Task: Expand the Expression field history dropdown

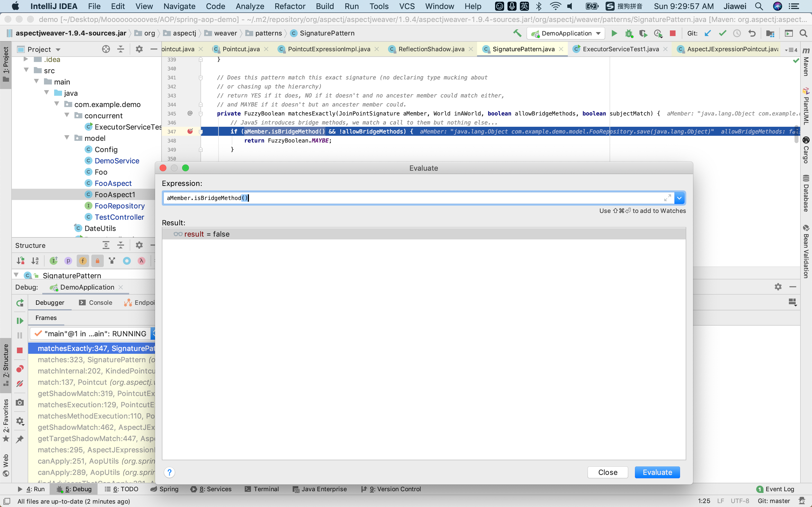Action: (679, 198)
